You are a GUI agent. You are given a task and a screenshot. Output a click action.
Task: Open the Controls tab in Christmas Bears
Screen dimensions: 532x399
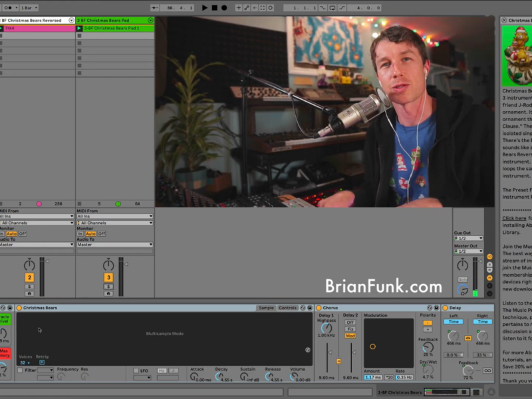[287, 308]
